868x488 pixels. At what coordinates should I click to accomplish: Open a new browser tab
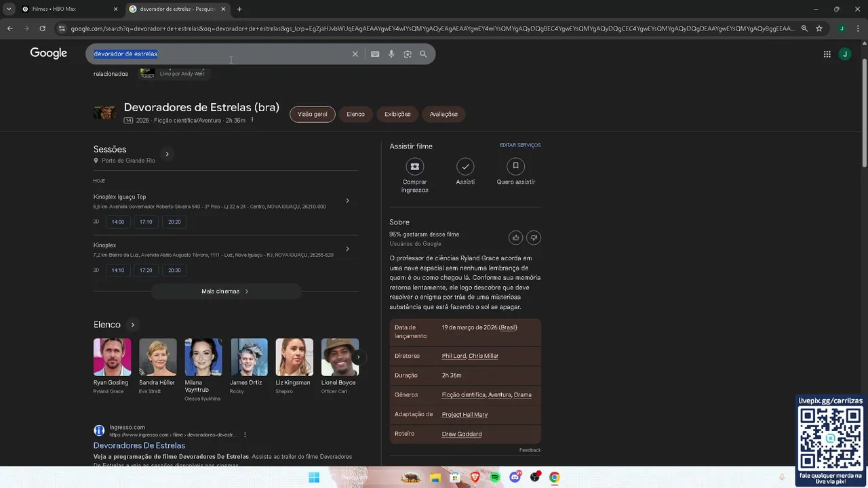click(239, 9)
